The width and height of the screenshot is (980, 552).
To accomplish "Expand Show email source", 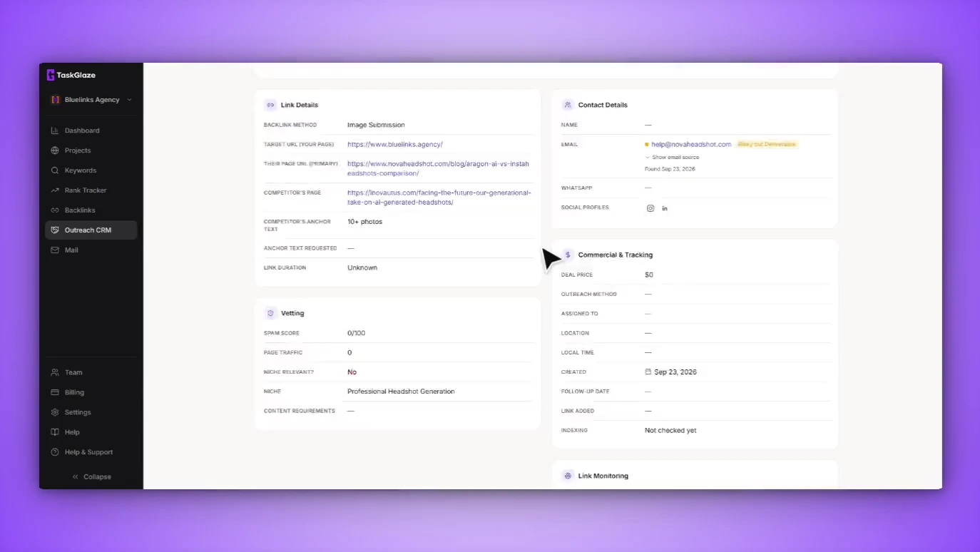I will point(672,157).
